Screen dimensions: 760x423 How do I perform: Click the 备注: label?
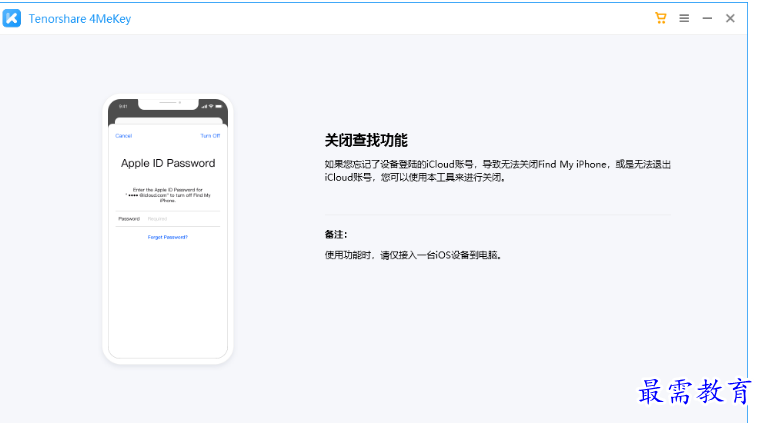[x=336, y=235]
